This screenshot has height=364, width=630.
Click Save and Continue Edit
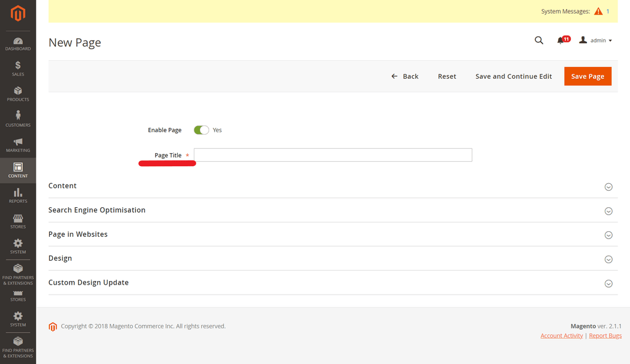point(514,76)
